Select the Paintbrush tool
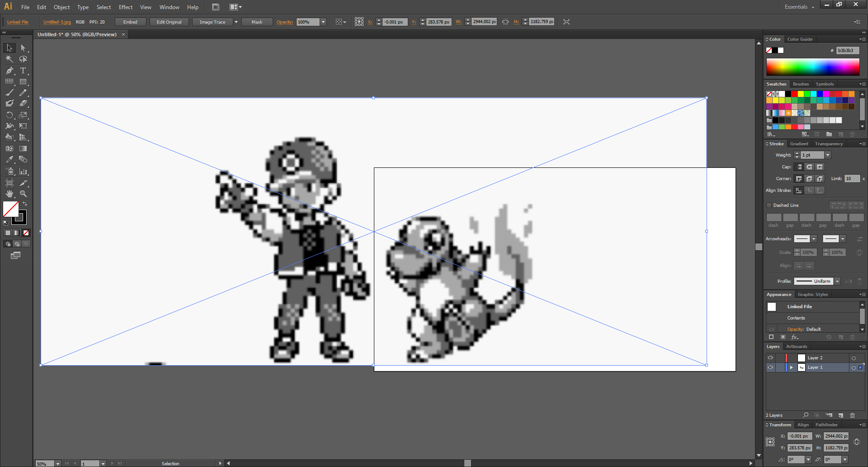 coord(9,92)
